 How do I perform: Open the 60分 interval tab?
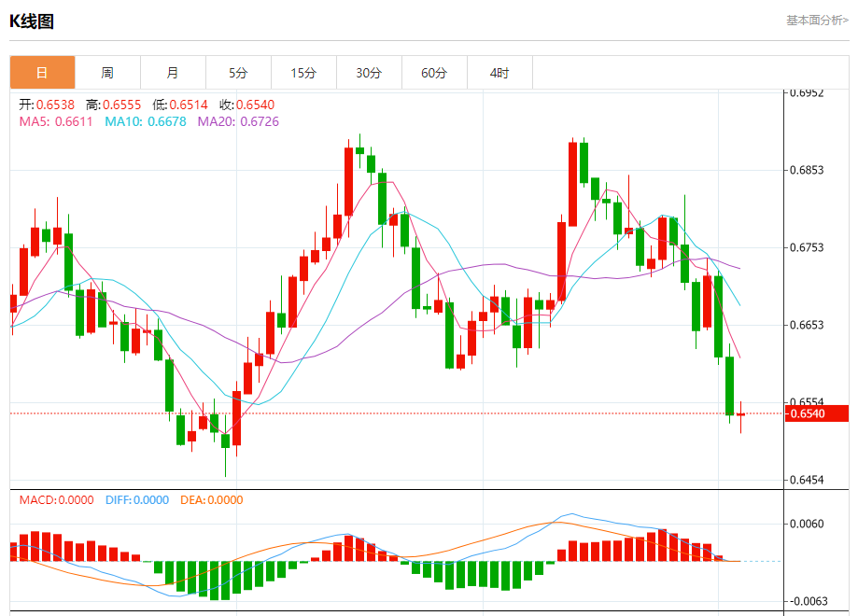pos(434,72)
